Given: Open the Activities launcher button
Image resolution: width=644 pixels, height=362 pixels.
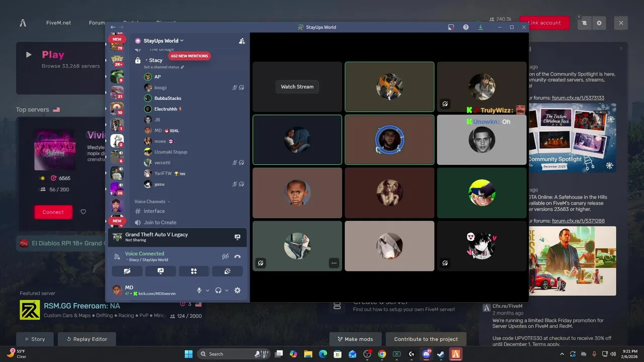Looking at the screenshot, I should point(194,271).
